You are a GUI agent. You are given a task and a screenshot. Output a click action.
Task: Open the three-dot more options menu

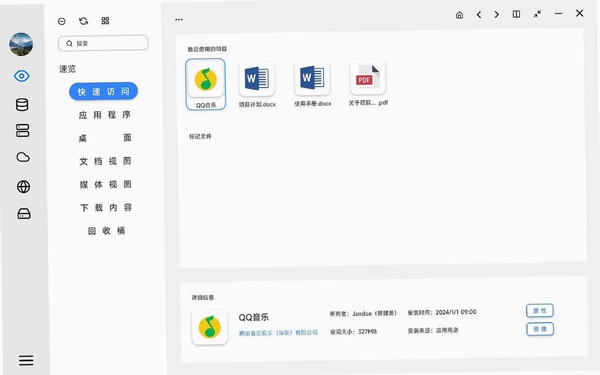[179, 19]
